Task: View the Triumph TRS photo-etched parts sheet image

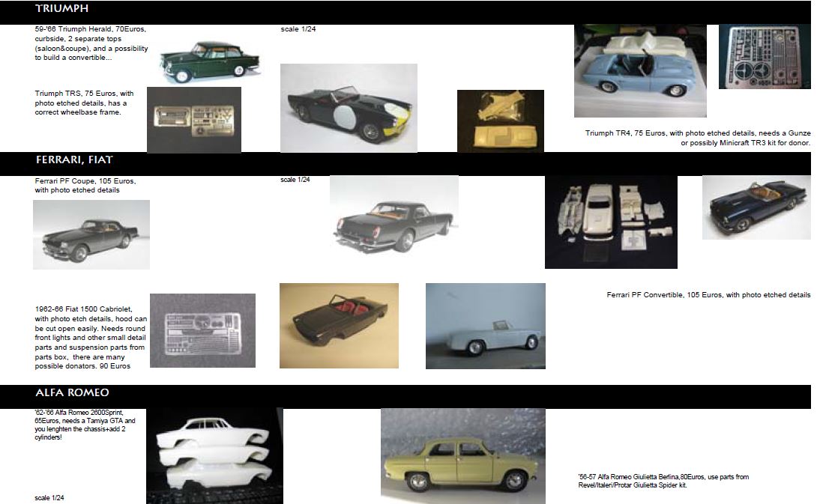Action: [194, 120]
